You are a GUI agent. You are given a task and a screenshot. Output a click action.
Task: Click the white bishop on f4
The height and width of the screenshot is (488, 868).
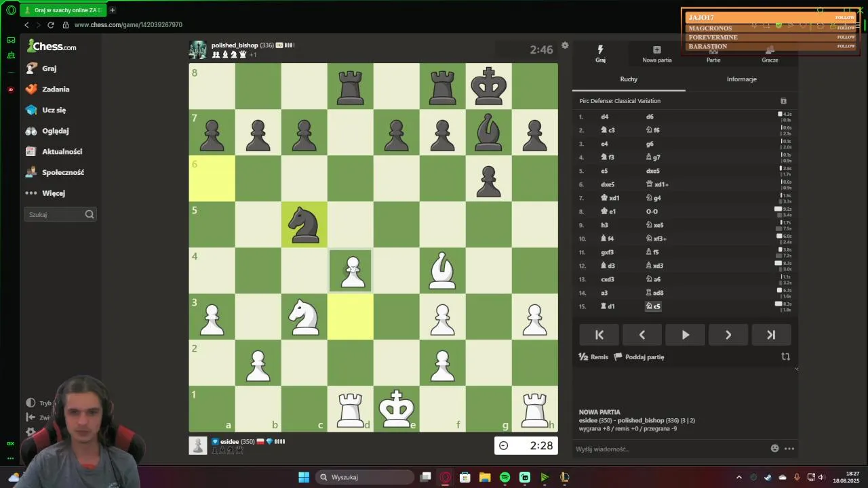click(x=442, y=270)
